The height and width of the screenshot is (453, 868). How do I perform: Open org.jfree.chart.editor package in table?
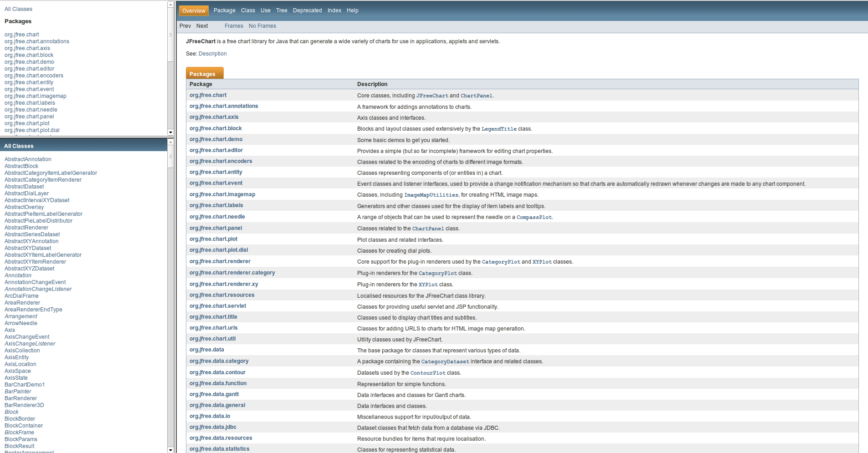coord(216,150)
